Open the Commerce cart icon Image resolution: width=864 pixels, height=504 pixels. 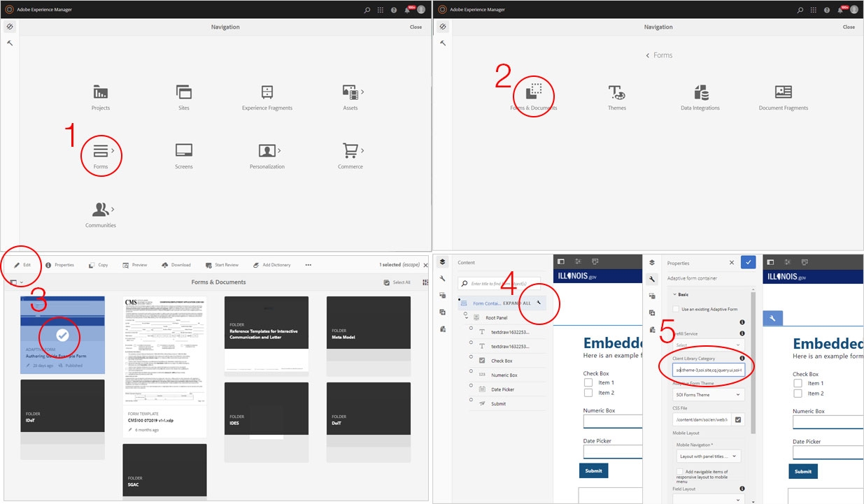[x=350, y=150]
